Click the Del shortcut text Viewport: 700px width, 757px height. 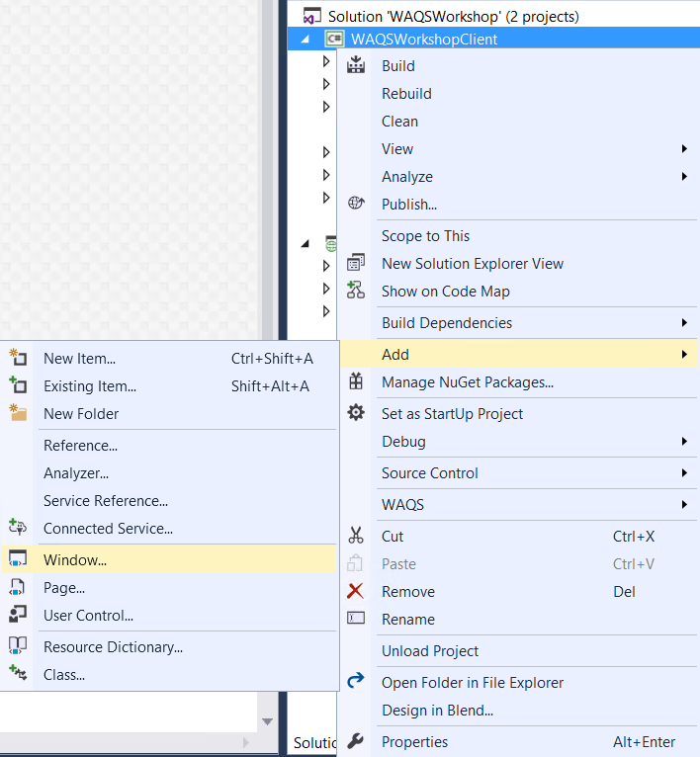coord(624,591)
